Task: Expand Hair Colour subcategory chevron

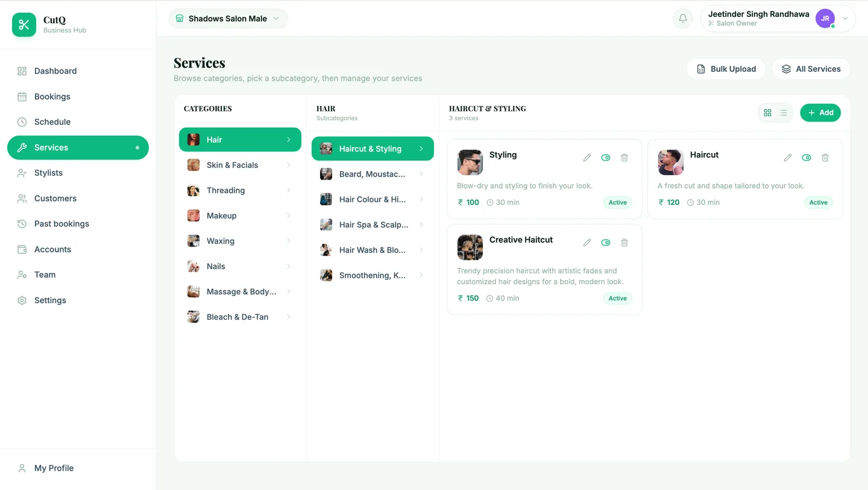Action: click(x=421, y=199)
